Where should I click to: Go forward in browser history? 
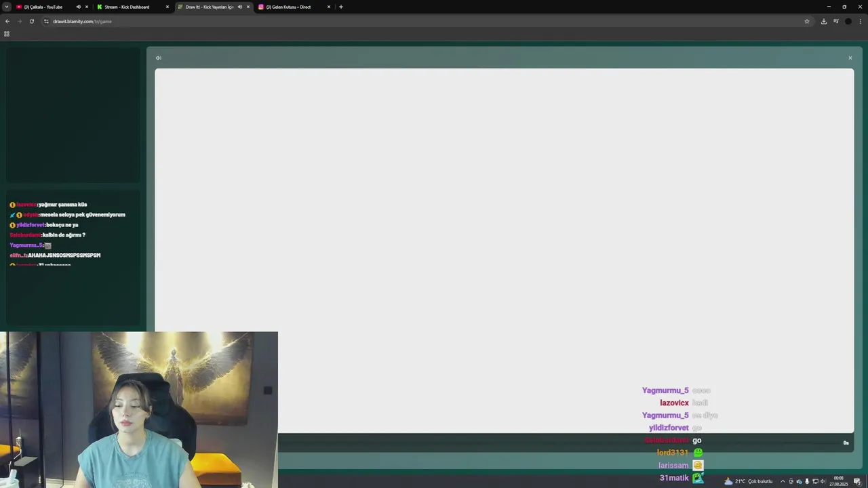(x=19, y=21)
